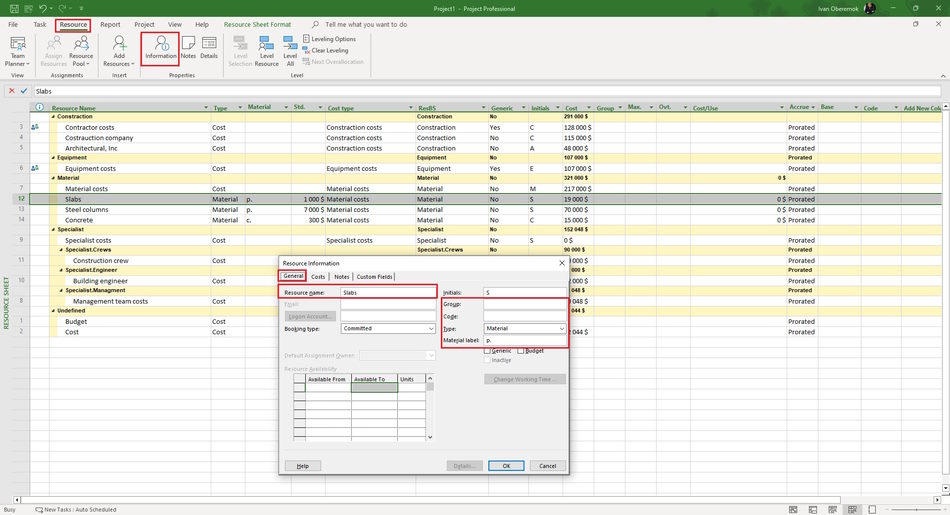Open the Type dropdown in Resource Information
950x515 pixels.
click(562, 328)
